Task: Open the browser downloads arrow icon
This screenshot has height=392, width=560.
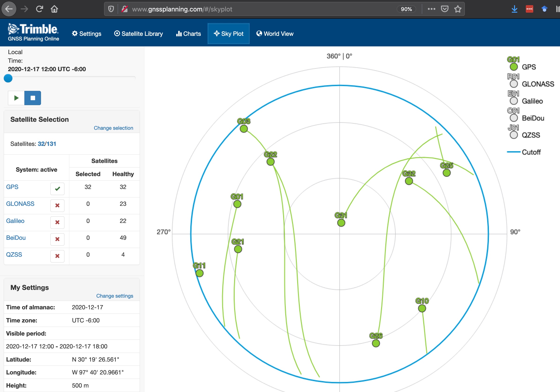Action: [x=514, y=9]
